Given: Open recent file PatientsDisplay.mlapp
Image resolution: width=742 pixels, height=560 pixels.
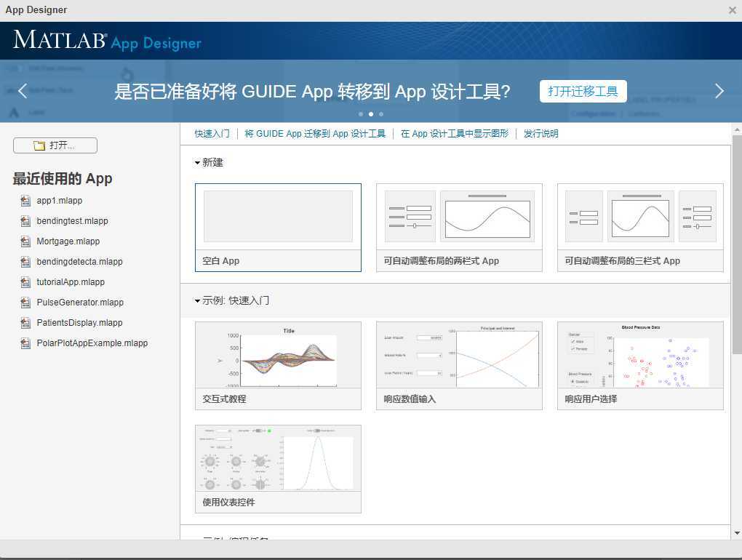Looking at the screenshot, I should coord(79,323).
